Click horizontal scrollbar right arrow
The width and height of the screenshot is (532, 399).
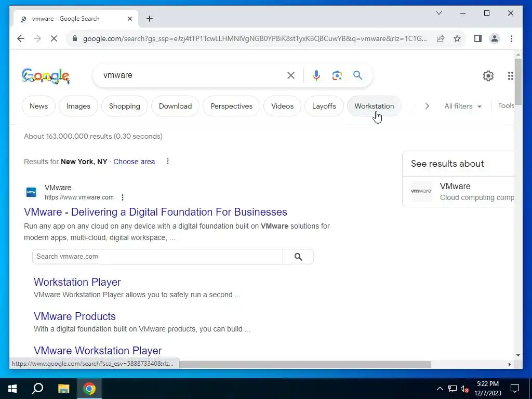pyautogui.click(x=509, y=364)
